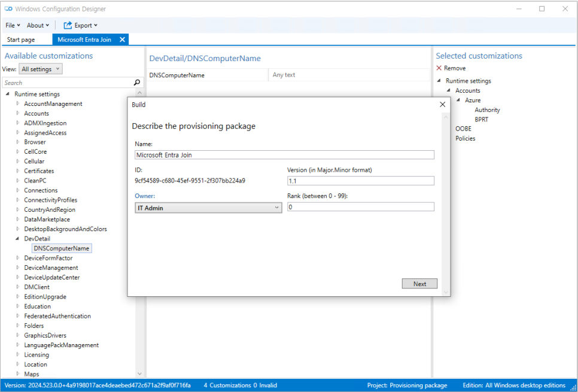Viewport: 578px width, 392px height.
Task: Open the About menu
Action: tap(38, 25)
